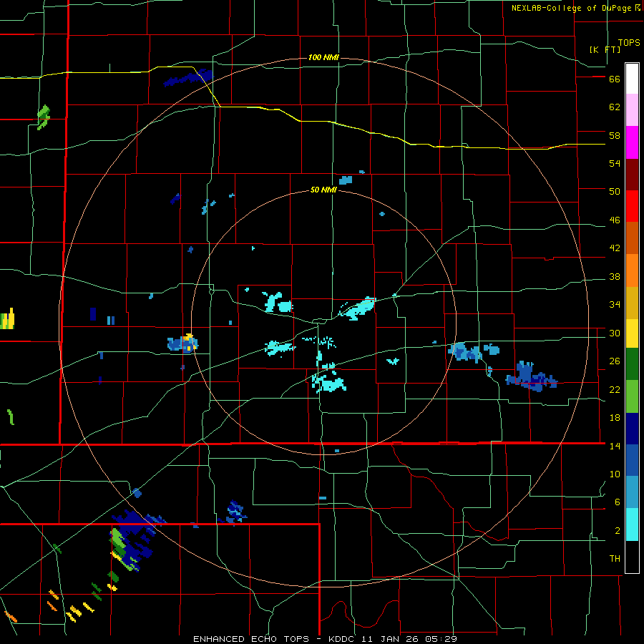Click the black TH legend band
Image resolution: width=644 pixels, height=644 pixels.
coord(632,557)
